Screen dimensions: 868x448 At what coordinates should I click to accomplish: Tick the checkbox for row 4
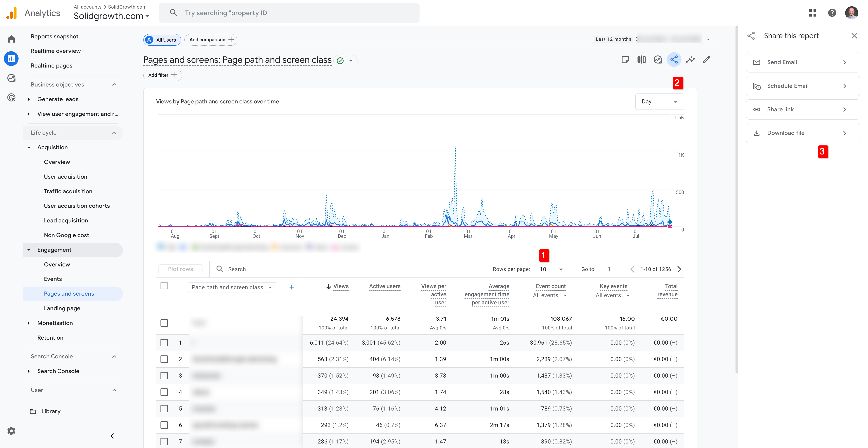(x=164, y=392)
